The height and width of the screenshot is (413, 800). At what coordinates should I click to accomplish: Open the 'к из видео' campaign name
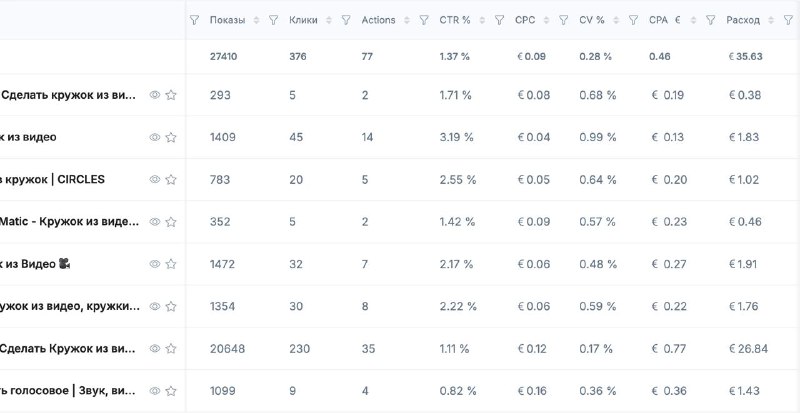[28, 137]
